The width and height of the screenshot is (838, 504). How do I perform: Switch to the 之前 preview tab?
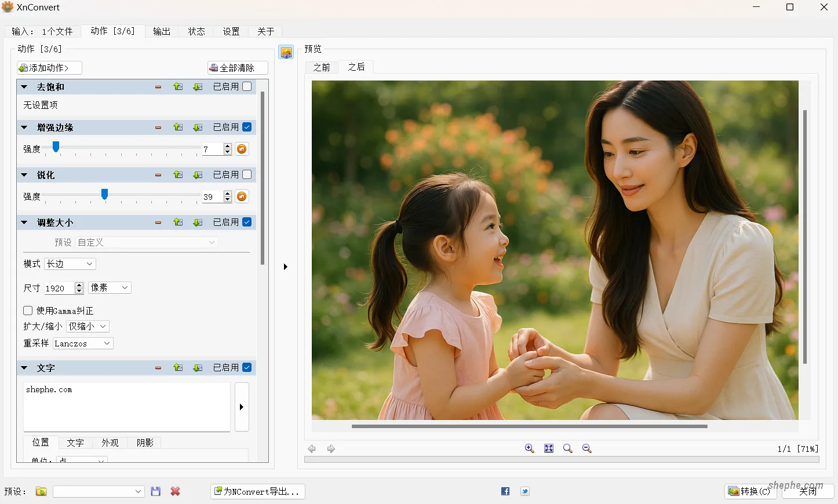322,67
